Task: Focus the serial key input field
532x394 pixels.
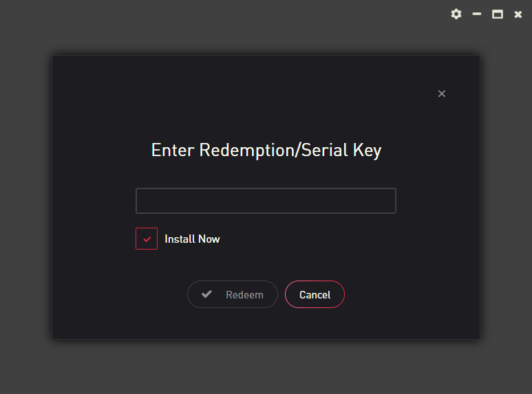Action: tap(266, 201)
